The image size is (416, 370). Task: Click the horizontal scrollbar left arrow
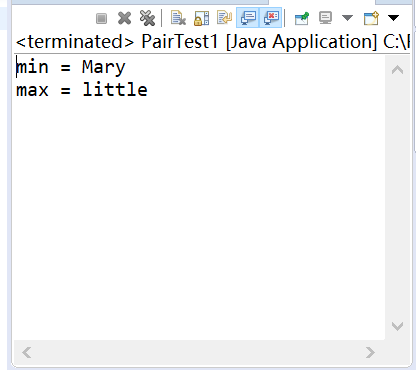click(27, 352)
